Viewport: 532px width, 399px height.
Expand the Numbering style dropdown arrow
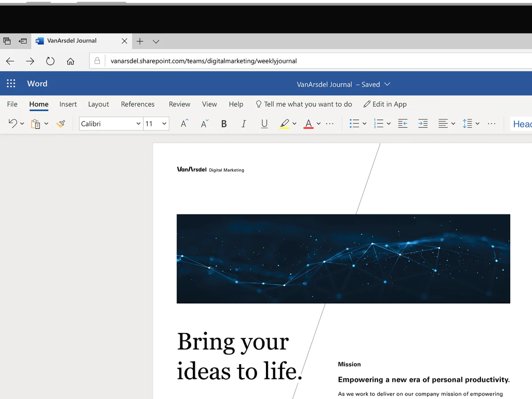[389, 124]
